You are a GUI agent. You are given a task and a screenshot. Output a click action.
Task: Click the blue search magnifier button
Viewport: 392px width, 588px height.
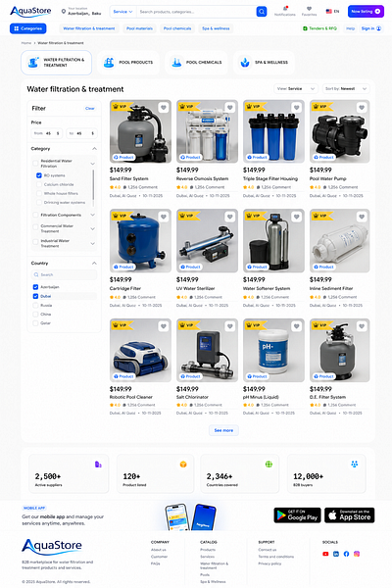[x=262, y=12]
